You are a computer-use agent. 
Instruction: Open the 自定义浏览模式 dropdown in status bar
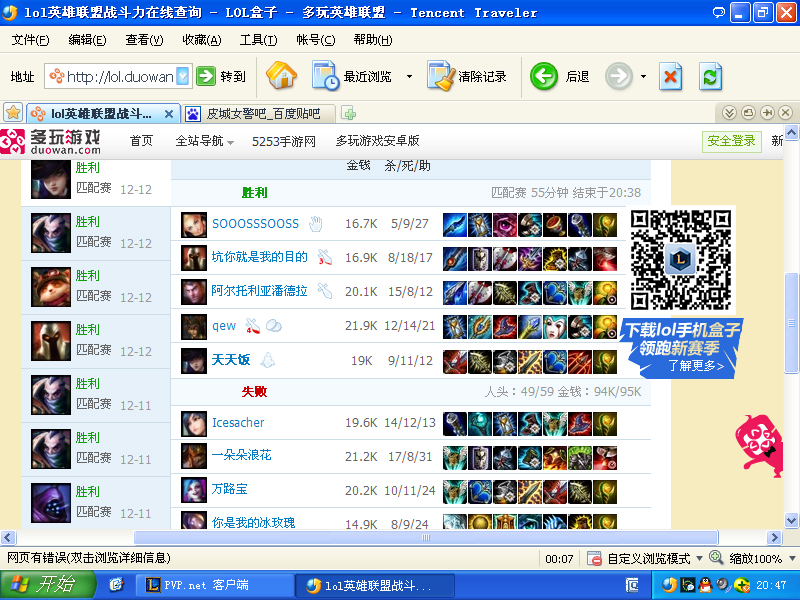(x=699, y=558)
